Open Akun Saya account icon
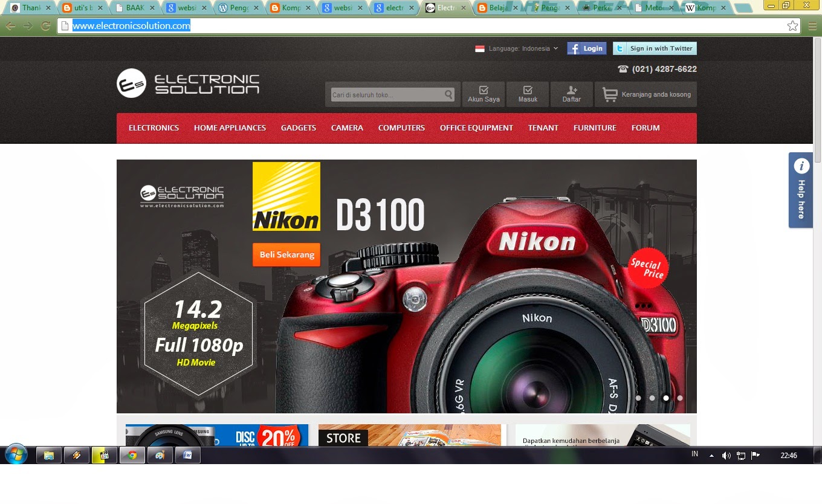The image size is (822, 504). [x=484, y=94]
